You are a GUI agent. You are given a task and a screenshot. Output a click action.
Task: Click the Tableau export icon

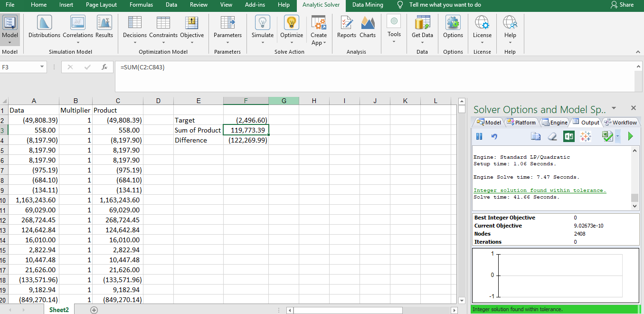tap(586, 136)
